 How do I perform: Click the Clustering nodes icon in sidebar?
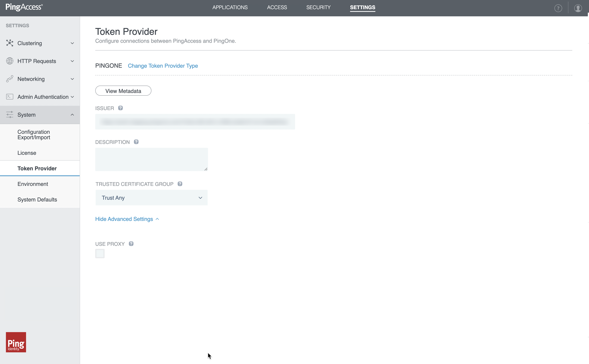click(10, 43)
